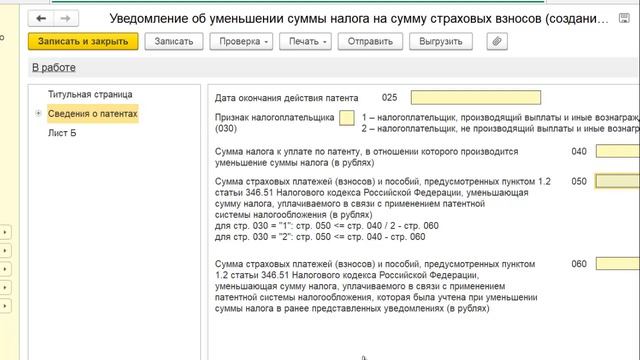Select Лист Б in the section tree
The image size is (640, 360).
62,133
